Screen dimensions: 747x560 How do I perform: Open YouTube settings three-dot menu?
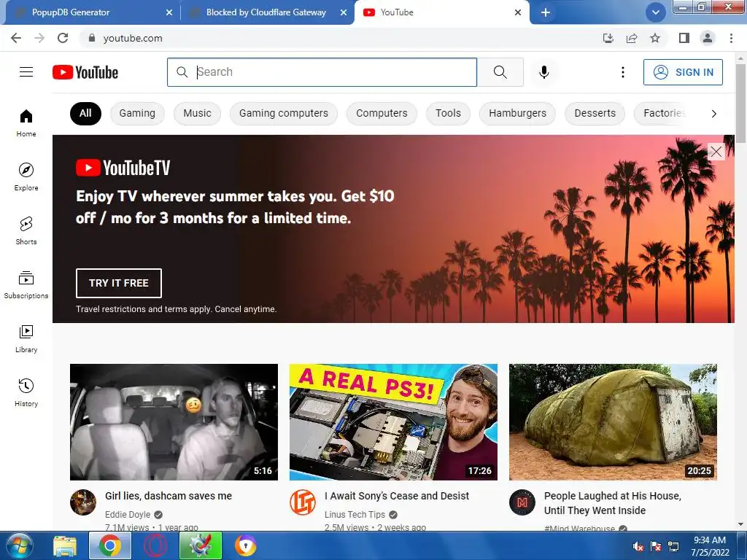(622, 72)
